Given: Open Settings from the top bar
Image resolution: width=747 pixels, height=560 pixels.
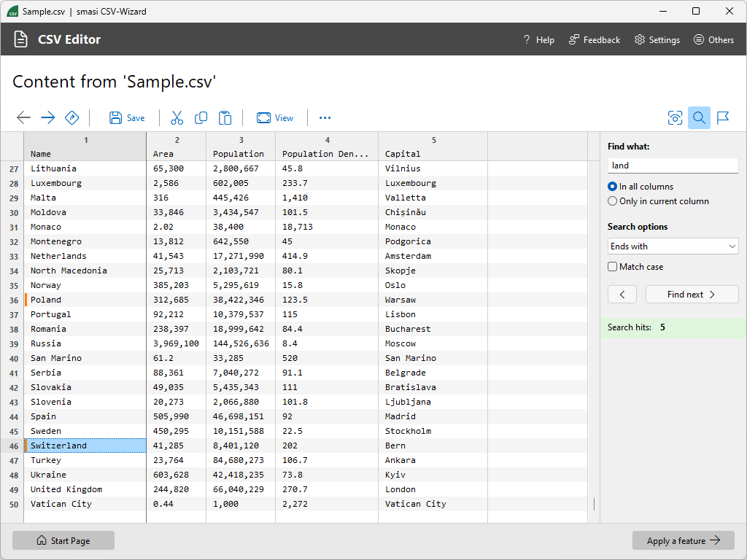Looking at the screenshot, I should point(657,39).
